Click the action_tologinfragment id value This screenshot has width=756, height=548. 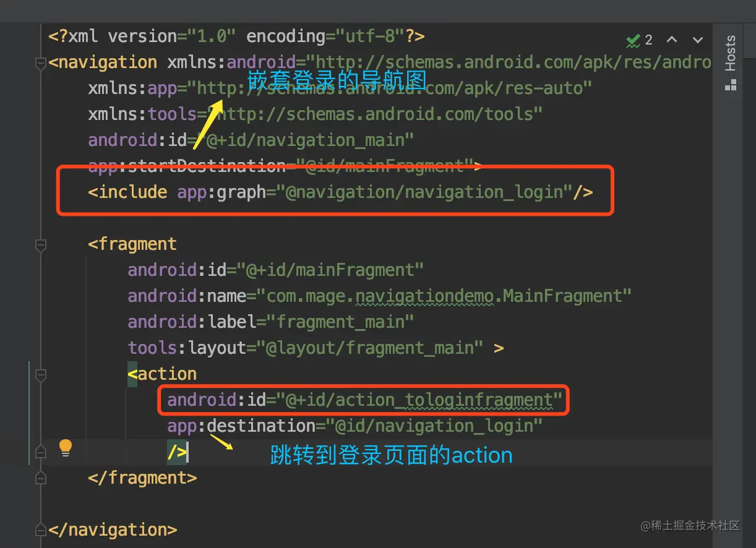(x=419, y=400)
